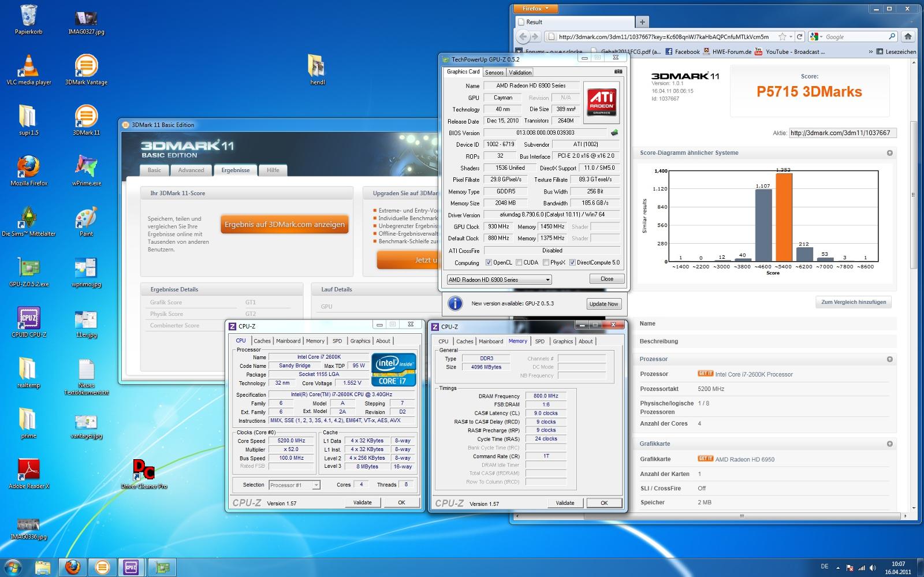Show more bookmarks toolbar chevron

click(x=870, y=52)
